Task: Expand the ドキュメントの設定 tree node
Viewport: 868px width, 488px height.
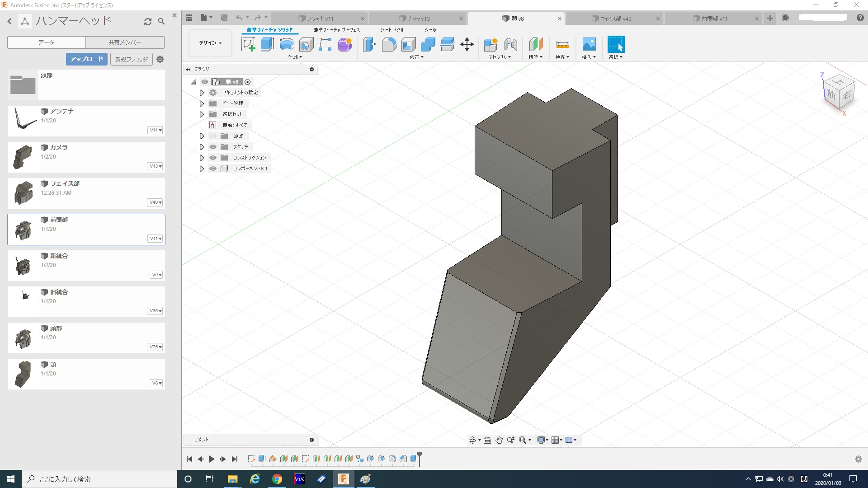Action: click(x=202, y=93)
